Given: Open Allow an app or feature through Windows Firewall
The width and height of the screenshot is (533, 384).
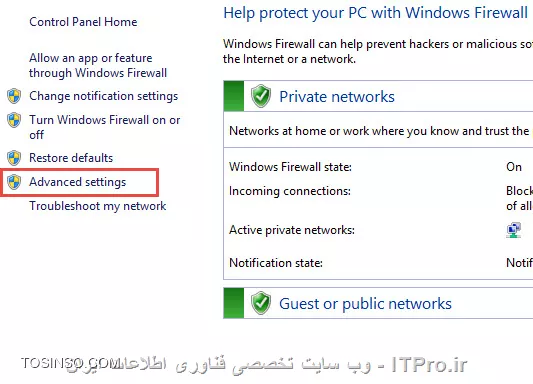Looking at the screenshot, I should (x=98, y=65).
